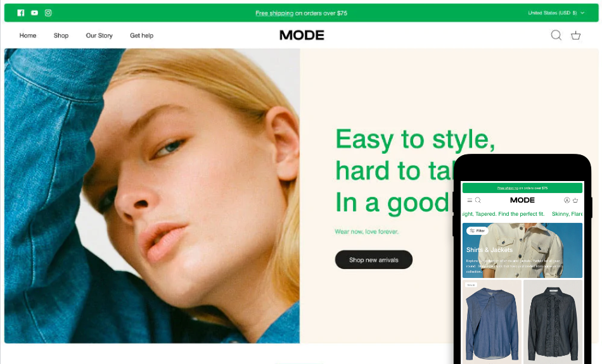Screen dimensions: 602x364
Task: Tap the account icon on phone mockup
Action: (x=567, y=200)
